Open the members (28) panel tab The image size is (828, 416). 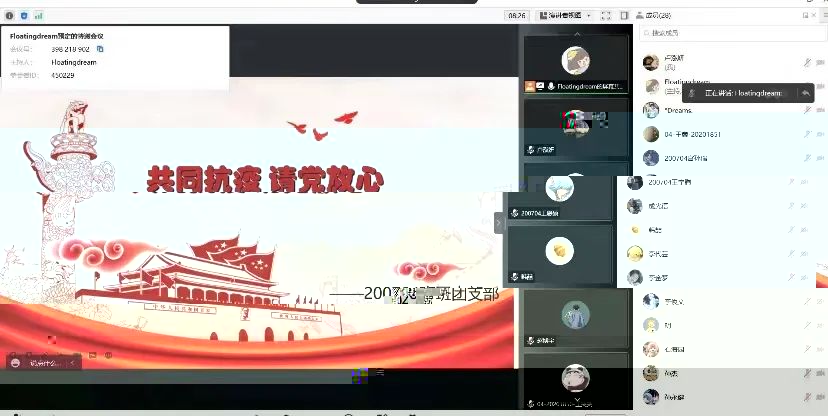point(654,16)
